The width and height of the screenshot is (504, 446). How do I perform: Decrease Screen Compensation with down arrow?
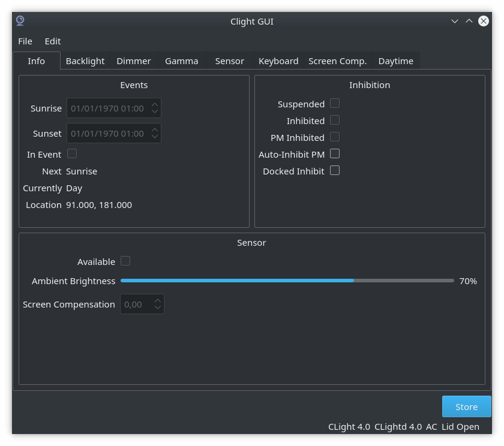tap(157, 308)
